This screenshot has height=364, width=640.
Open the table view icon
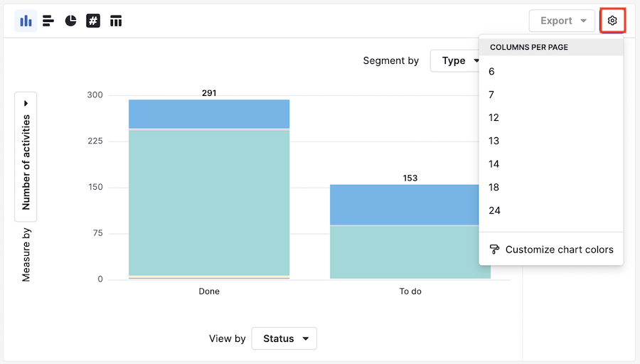click(x=116, y=21)
